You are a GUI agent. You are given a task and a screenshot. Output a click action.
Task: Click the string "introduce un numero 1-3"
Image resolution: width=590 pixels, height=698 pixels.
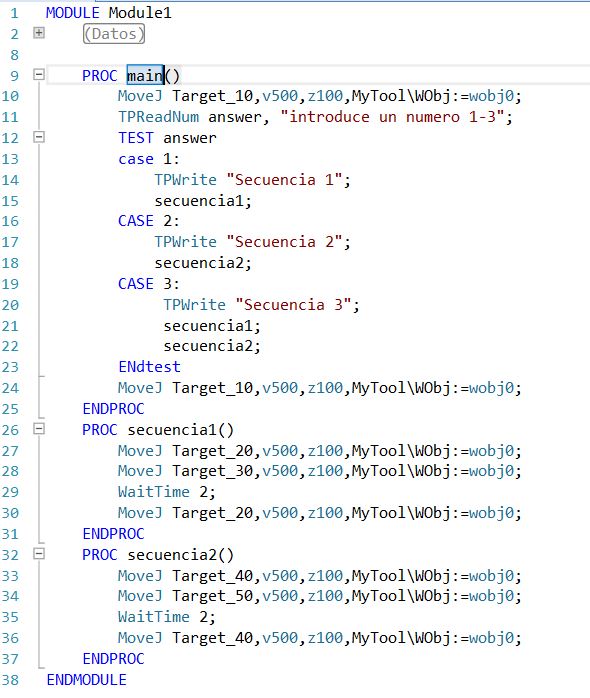click(x=392, y=117)
